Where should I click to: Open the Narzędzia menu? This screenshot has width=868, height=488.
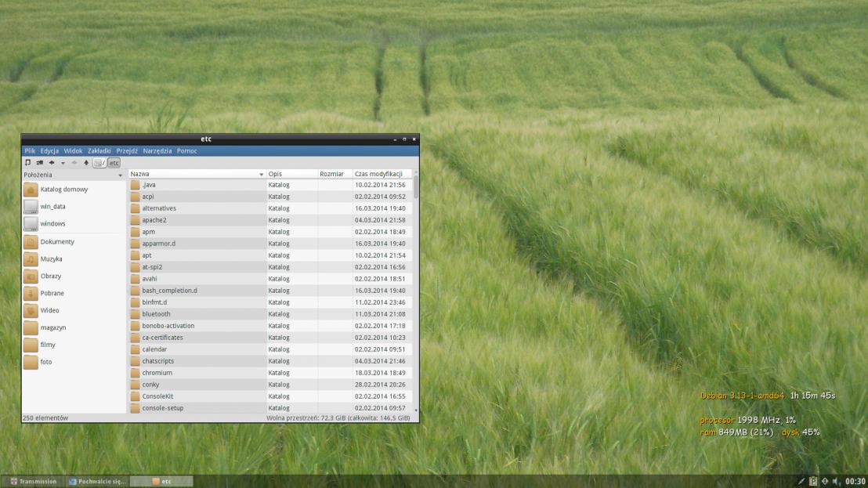coord(157,150)
